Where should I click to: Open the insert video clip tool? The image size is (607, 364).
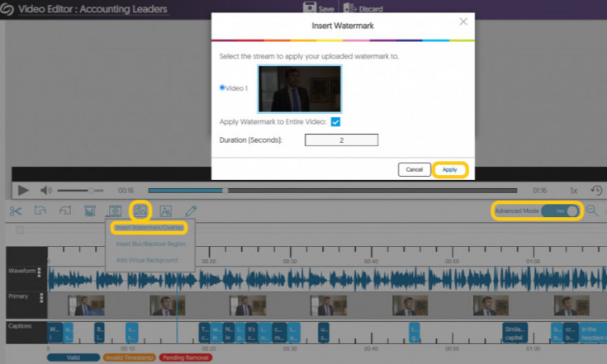(x=115, y=211)
